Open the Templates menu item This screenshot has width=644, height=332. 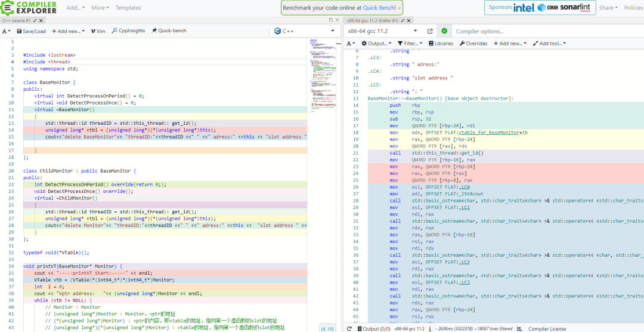(x=128, y=8)
